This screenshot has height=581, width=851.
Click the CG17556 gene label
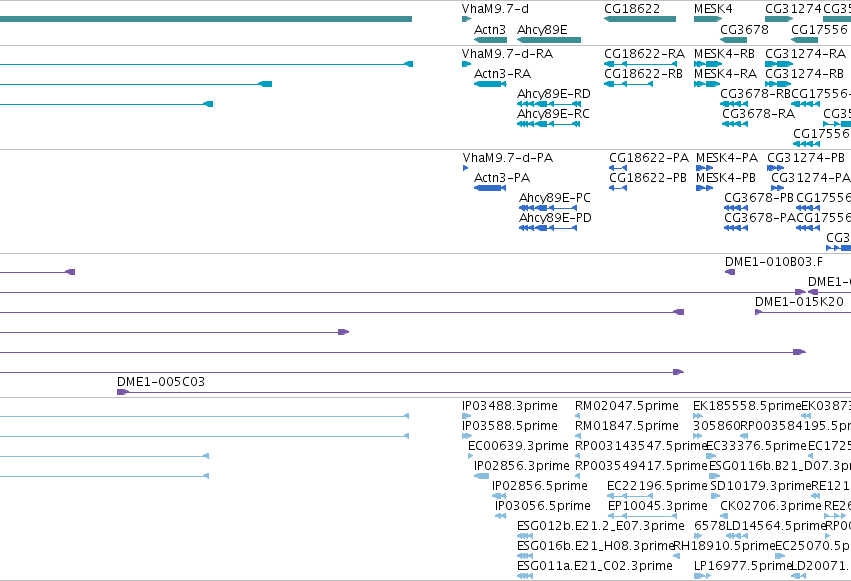point(818,29)
